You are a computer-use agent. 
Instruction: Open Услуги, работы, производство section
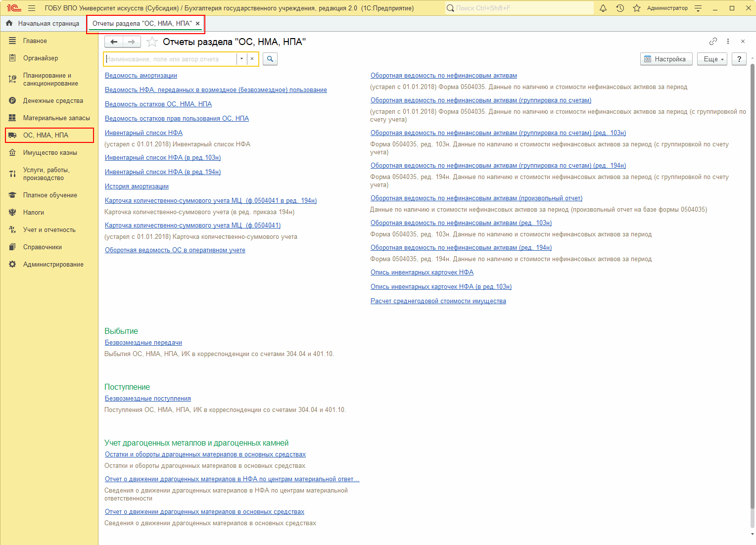point(46,174)
